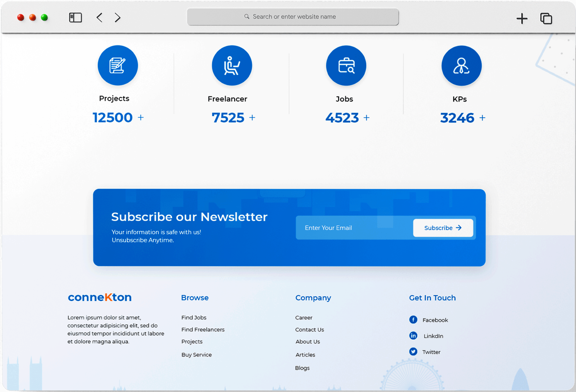The image size is (576, 392).
Task: Open the Find Freelancers link
Action: click(x=203, y=329)
